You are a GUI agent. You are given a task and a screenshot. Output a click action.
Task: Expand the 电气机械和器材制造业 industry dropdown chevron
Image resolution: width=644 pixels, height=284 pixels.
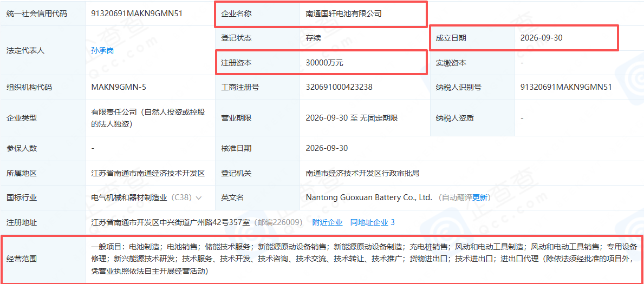[199, 198]
